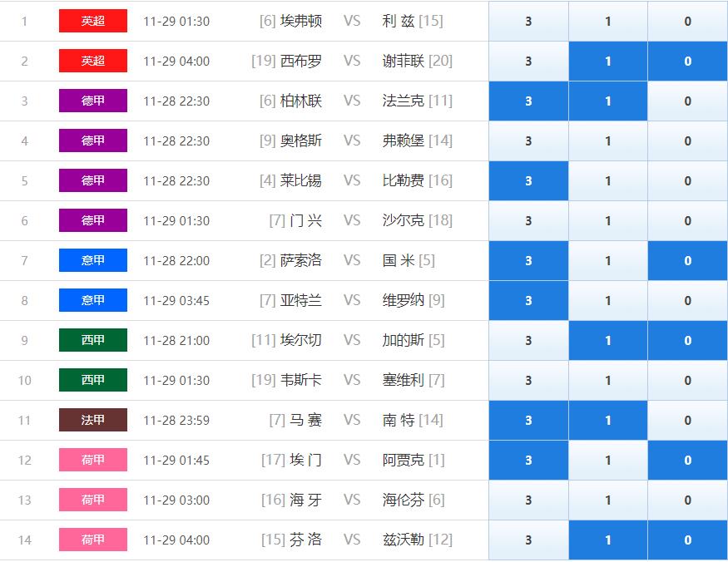
Task: Deselect 3 for 马赛 vs 南特
Action: tap(528, 420)
